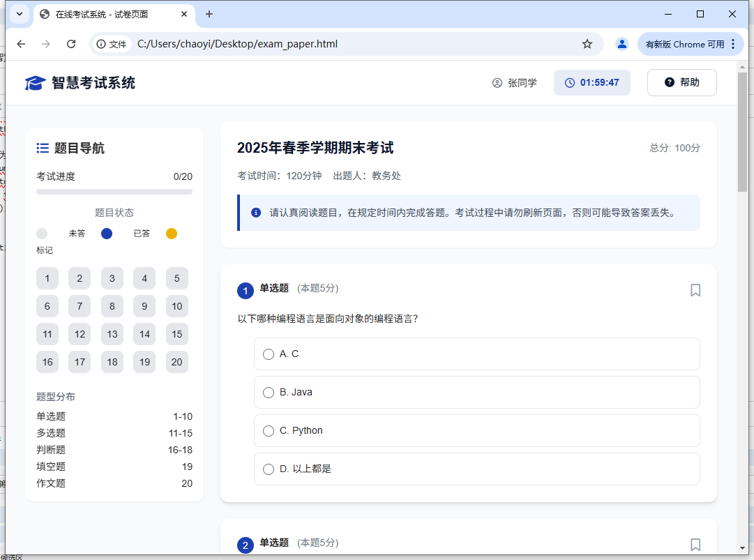754x560 pixels.
Task: Click the 张同学 user name
Action: click(x=522, y=83)
